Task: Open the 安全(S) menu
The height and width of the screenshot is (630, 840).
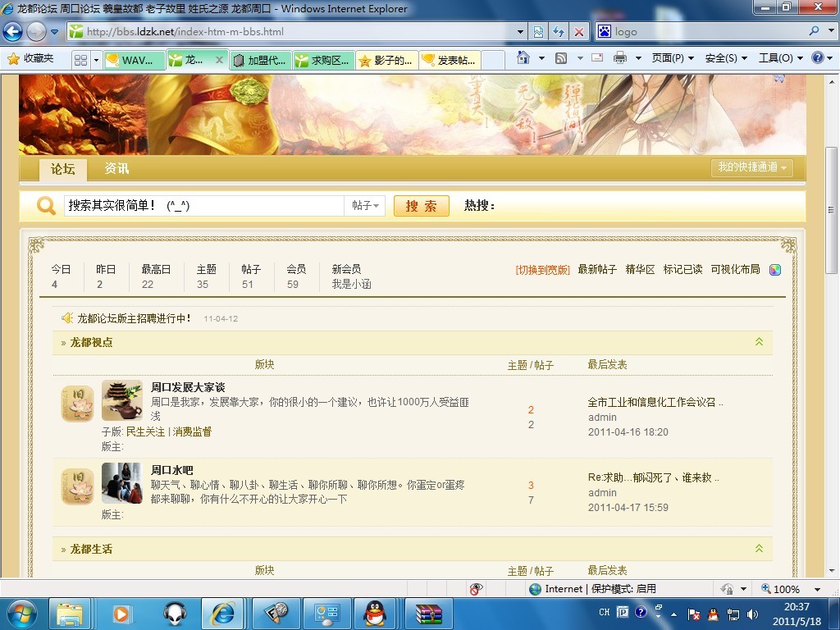Action: pyautogui.click(x=726, y=58)
